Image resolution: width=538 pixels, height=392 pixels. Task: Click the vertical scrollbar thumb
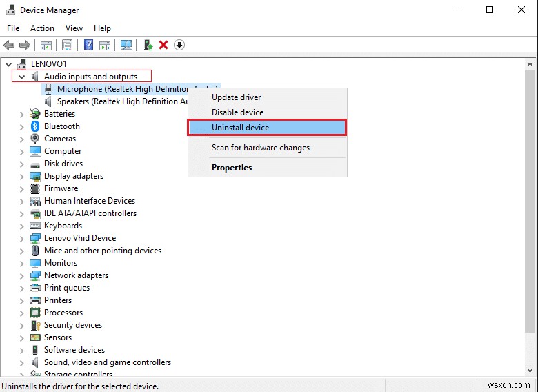tap(530, 201)
